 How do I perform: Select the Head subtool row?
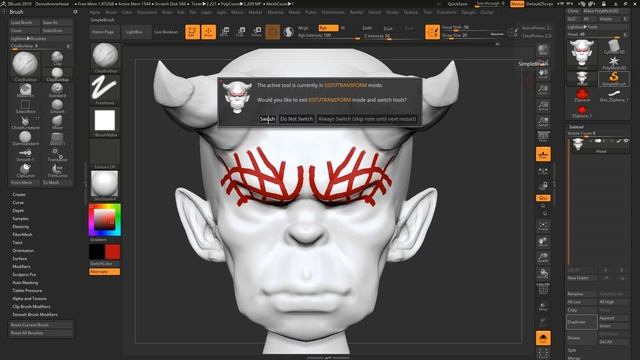(599, 145)
